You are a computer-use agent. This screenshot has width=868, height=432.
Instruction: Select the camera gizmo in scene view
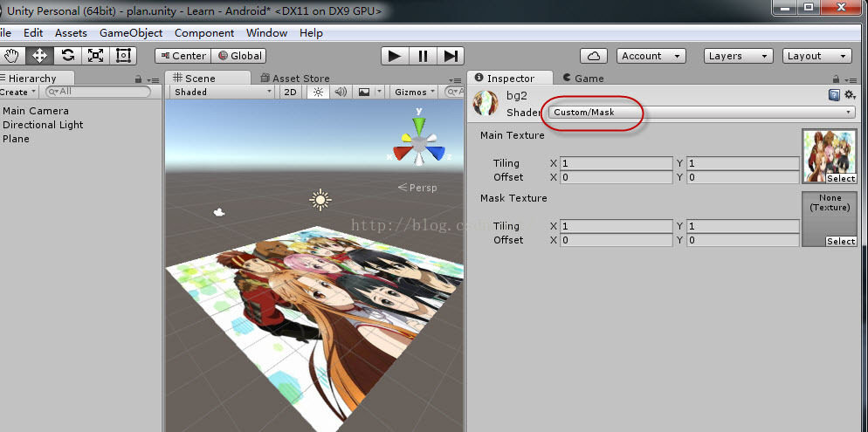(219, 212)
